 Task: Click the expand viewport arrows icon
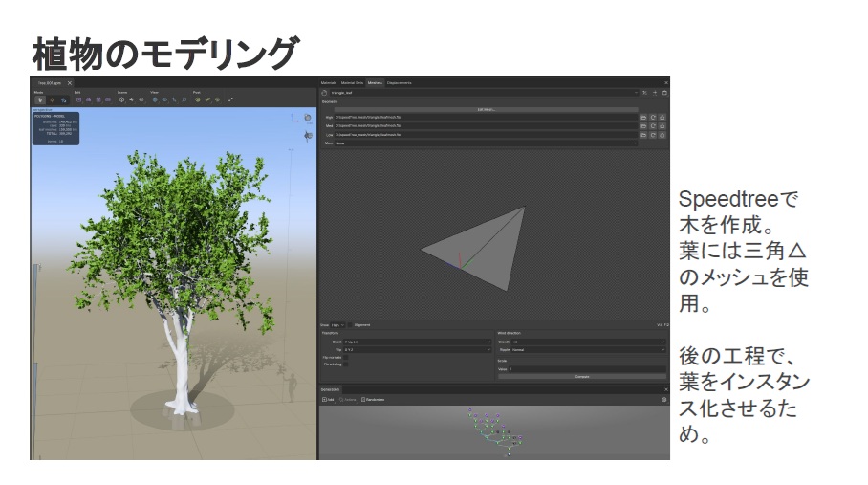pyautogui.click(x=230, y=99)
